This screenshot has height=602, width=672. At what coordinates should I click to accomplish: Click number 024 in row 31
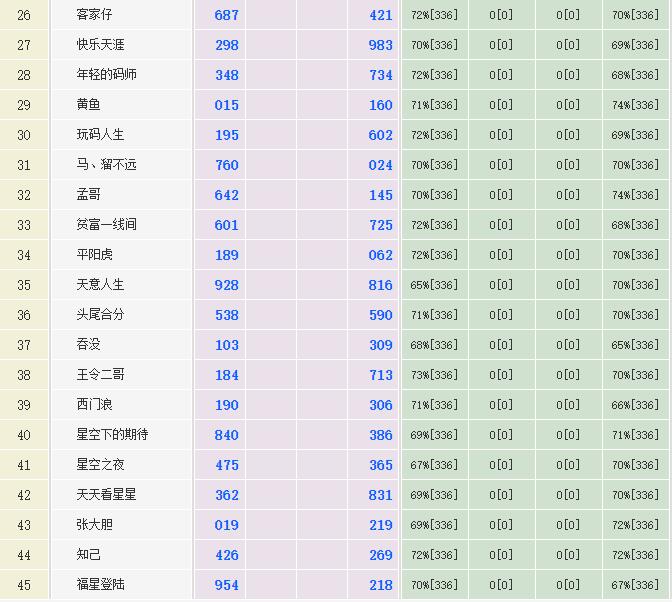(381, 165)
